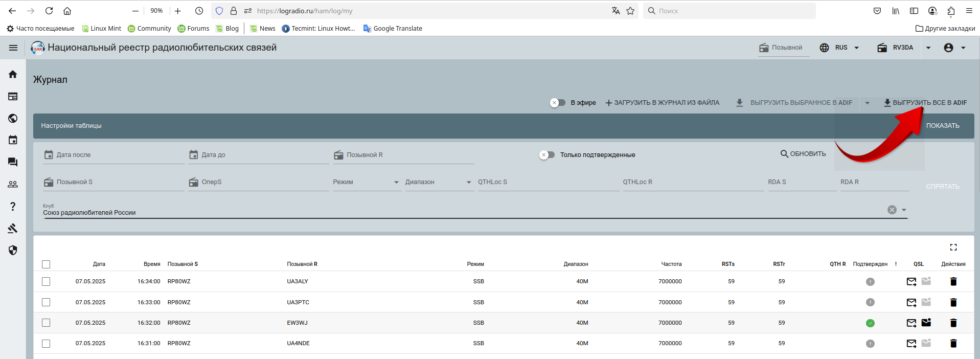The width and height of the screenshot is (980, 359).
Task: Click the site logo icon
Action: coord(38,48)
